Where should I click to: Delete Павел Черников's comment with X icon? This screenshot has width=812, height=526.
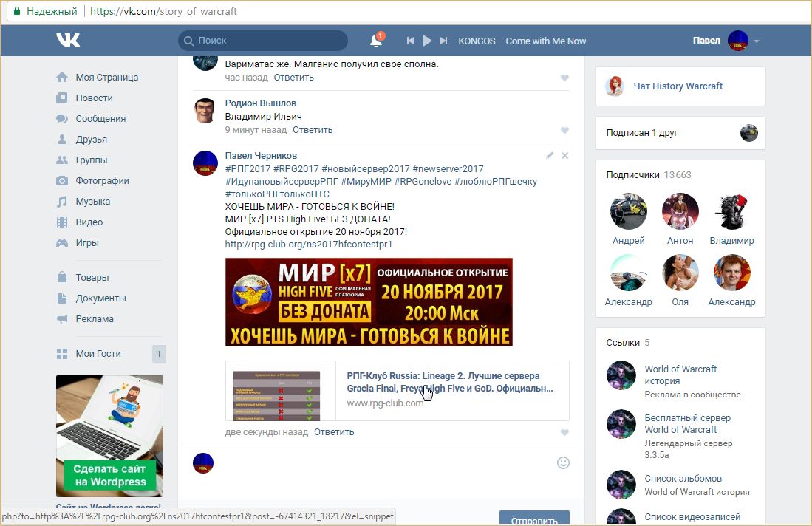coord(565,156)
